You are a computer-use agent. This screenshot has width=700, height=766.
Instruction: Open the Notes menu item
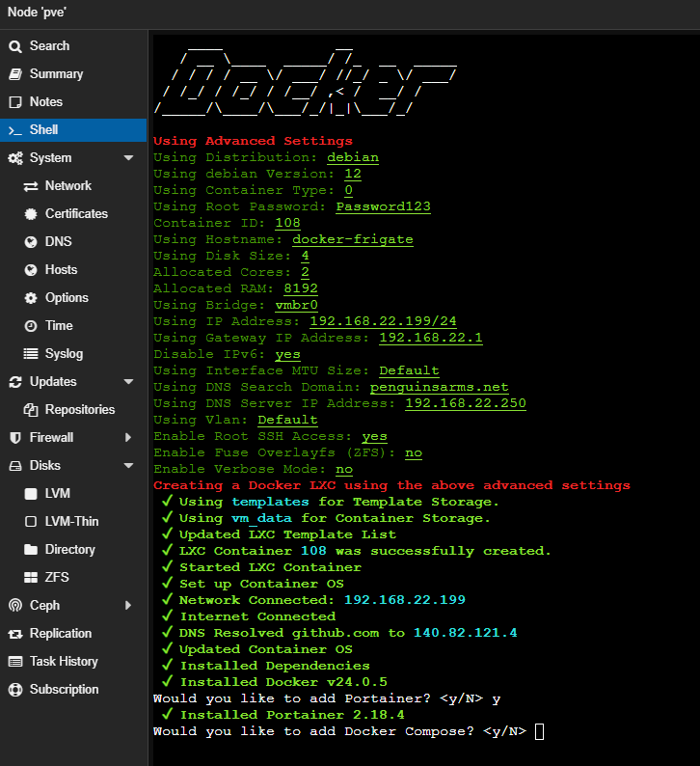(73, 102)
